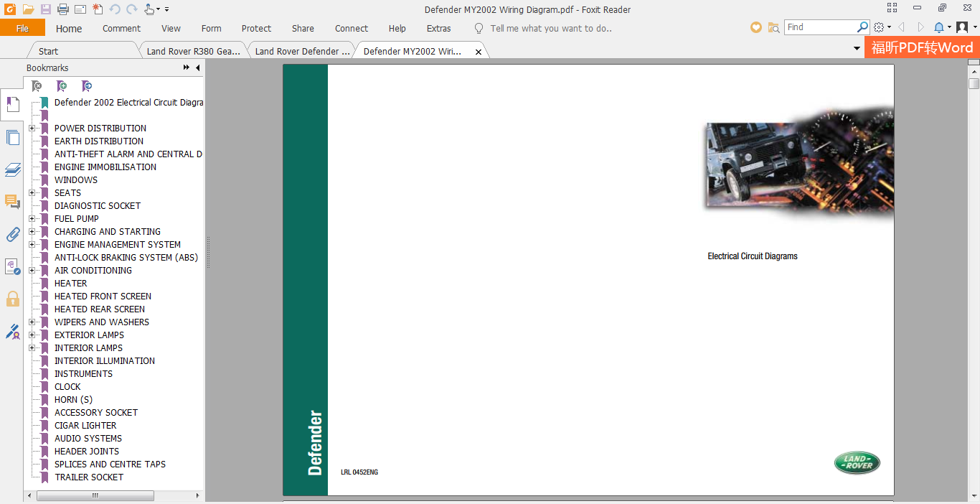This screenshot has width=980, height=504.
Task: Click the delete bookmark icon
Action: (37, 86)
